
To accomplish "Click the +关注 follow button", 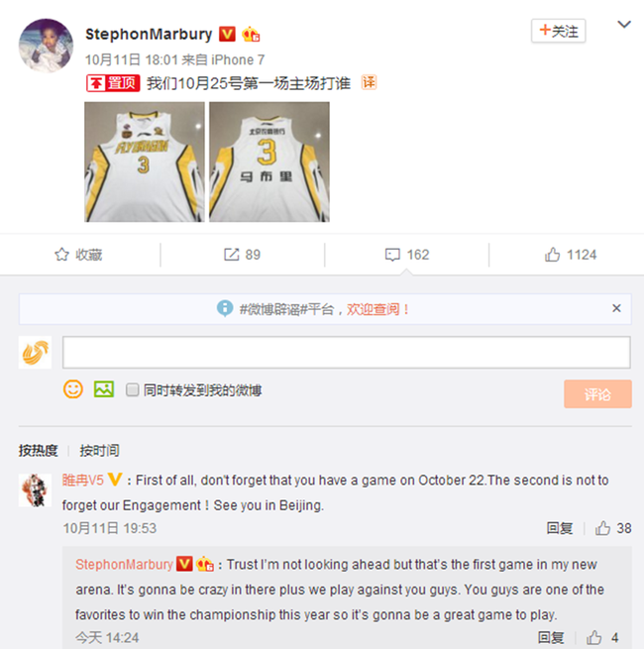I will 559,31.
